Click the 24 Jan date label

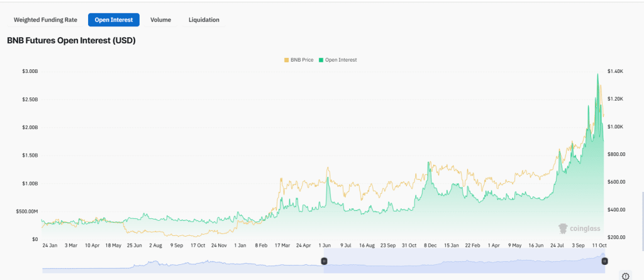pyautogui.click(x=50, y=245)
